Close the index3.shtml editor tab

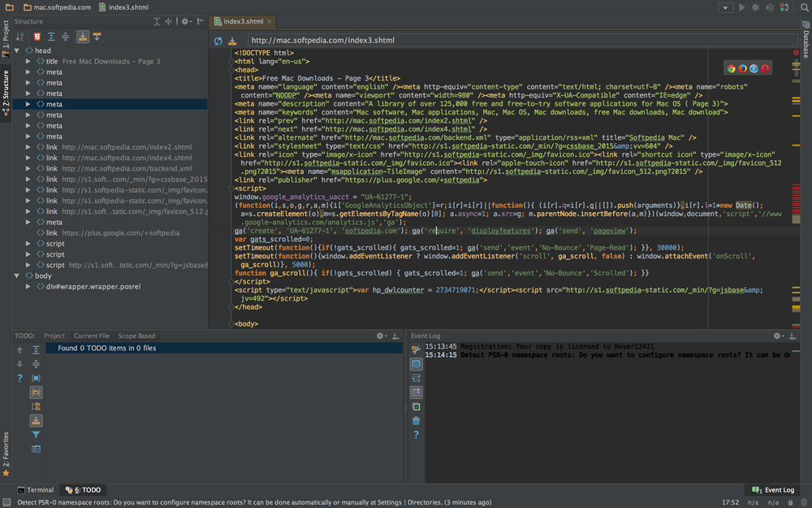[x=270, y=22]
